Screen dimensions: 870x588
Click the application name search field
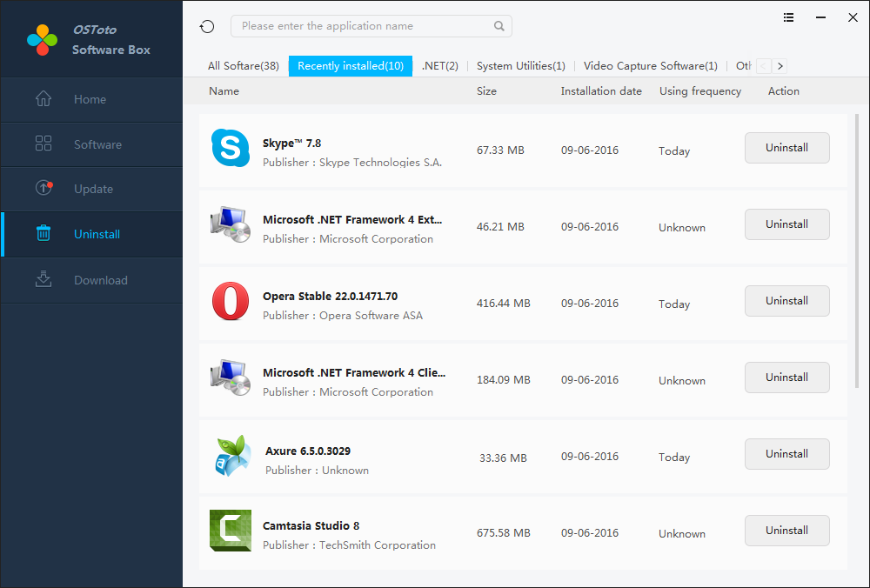[371, 26]
